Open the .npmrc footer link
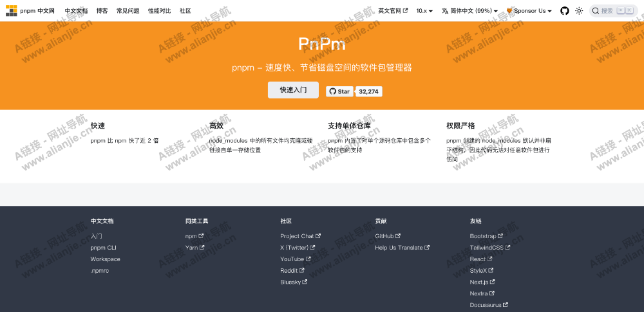The height and width of the screenshot is (312, 644). point(100,271)
